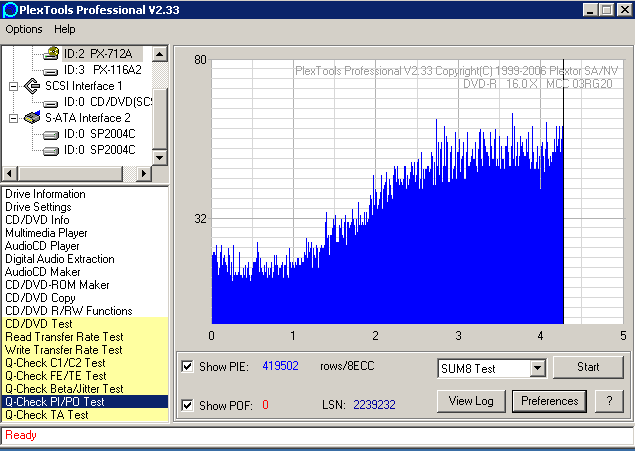Open the Options menu

pyautogui.click(x=24, y=29)
